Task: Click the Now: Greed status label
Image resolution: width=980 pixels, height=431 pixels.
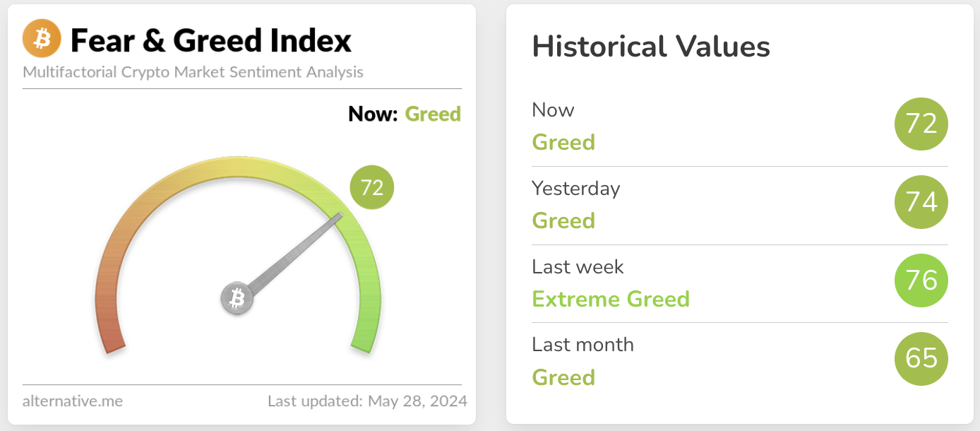Action: pos(405,114)
